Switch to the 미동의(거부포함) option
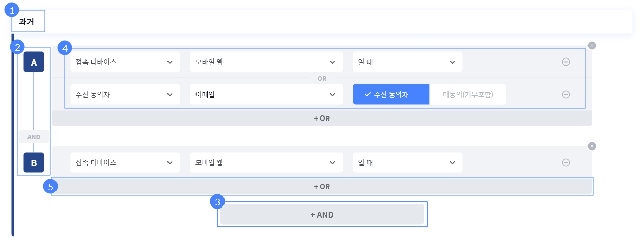The width and height of the screenshot is (644, 237). pyautogui.click(x=468, y=94)
